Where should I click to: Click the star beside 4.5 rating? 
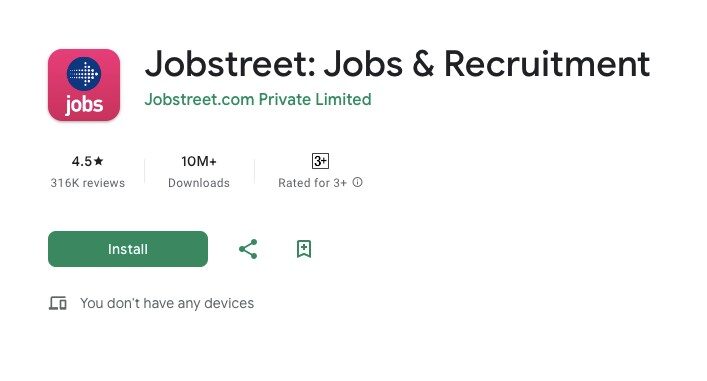coord(99,161)
